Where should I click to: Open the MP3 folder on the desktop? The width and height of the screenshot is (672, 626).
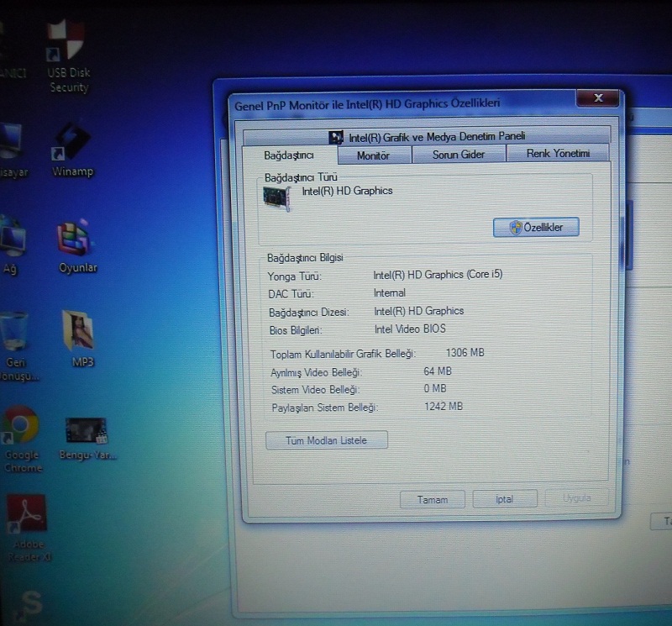79,339
